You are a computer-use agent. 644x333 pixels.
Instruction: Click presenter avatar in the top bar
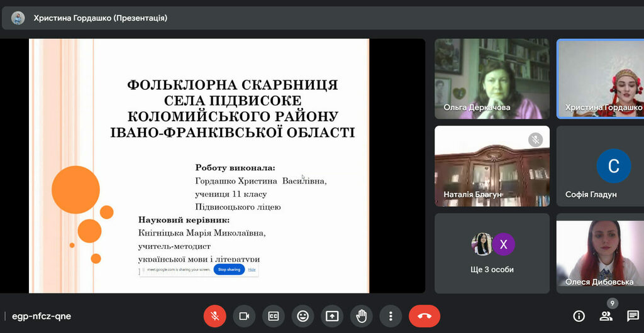[18, 18]
